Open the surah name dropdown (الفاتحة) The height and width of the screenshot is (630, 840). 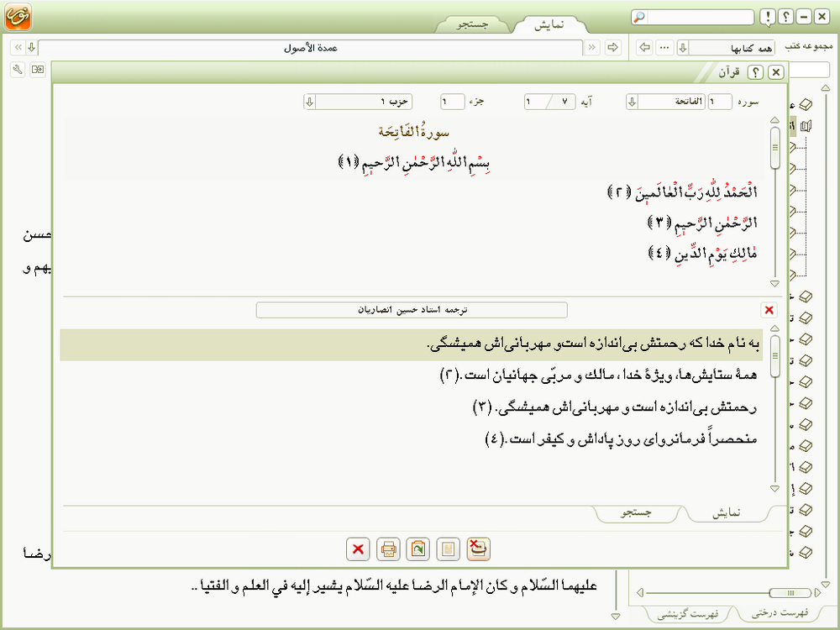632,102
